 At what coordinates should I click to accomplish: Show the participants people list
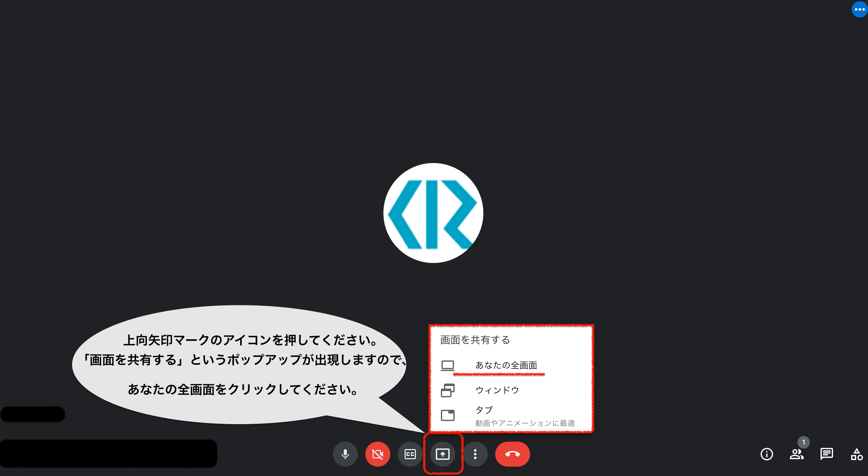[796, 454]
